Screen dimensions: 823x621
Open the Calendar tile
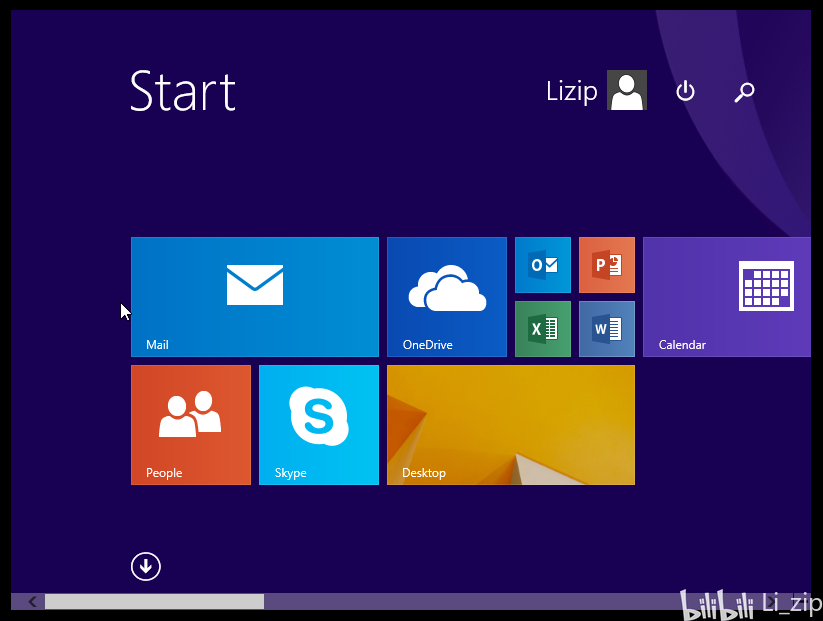tap(727, 297)
